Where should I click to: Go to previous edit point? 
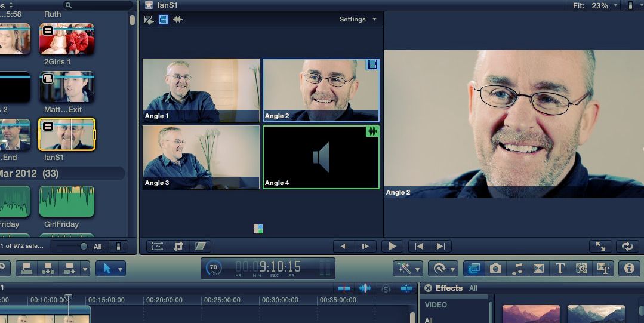point(419,246)
